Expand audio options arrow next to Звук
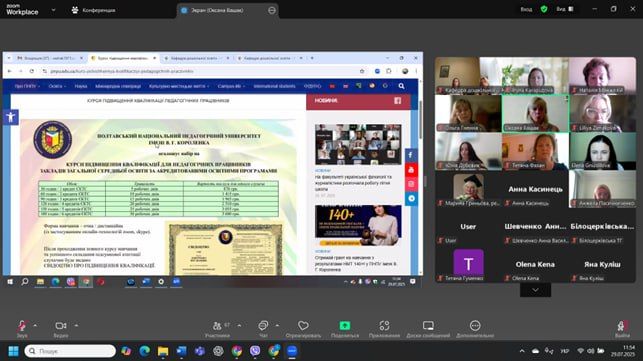The height and width of the screenshot is (361, 643). click(x=35, y=325)
